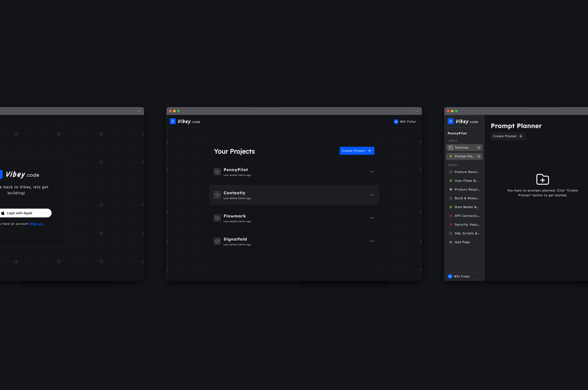588x390 pixels.
Task: Open the three-dot menu for PennyPilot project
Action: [372, 172]
